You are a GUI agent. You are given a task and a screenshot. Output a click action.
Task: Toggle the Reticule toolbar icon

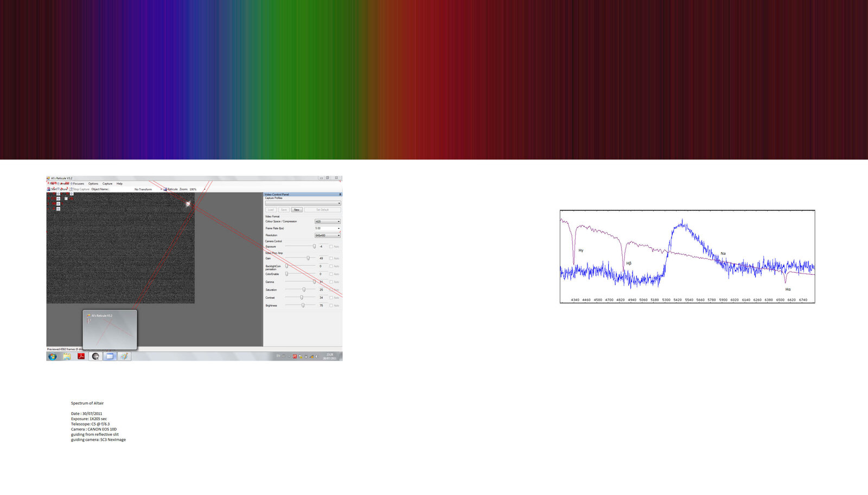[x=165, y=189]
